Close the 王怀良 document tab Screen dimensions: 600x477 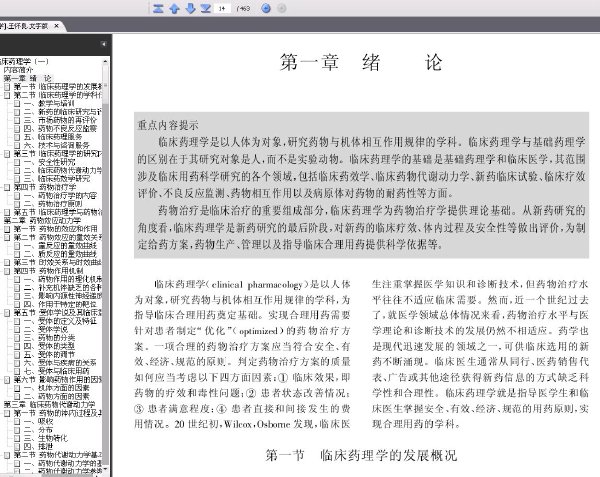point(57,26)
